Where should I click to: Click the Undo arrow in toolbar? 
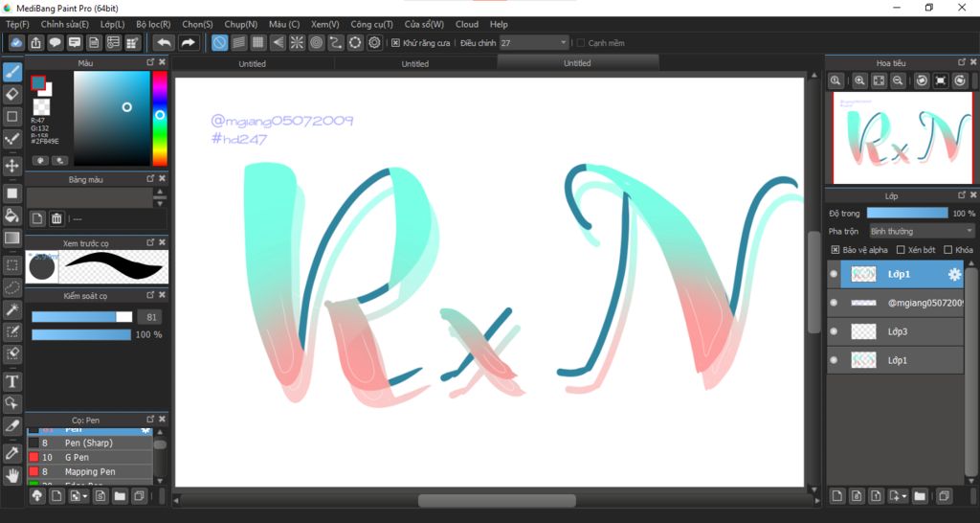pyautogui.click(x=164, y=42)
